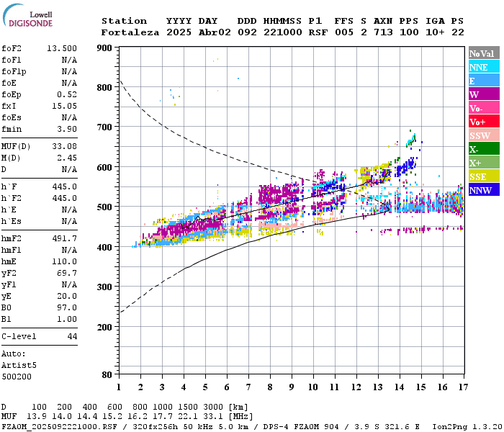The width and height of the screenshot is (504, 432).
Task: Click the 1 MHz frequency axis label
Action: point(119,387)
